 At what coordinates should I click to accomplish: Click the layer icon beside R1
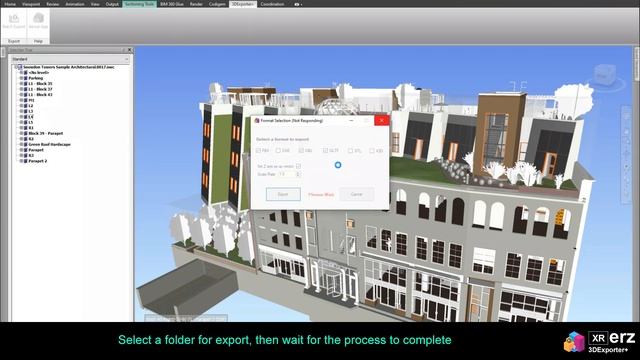[25, 128]
